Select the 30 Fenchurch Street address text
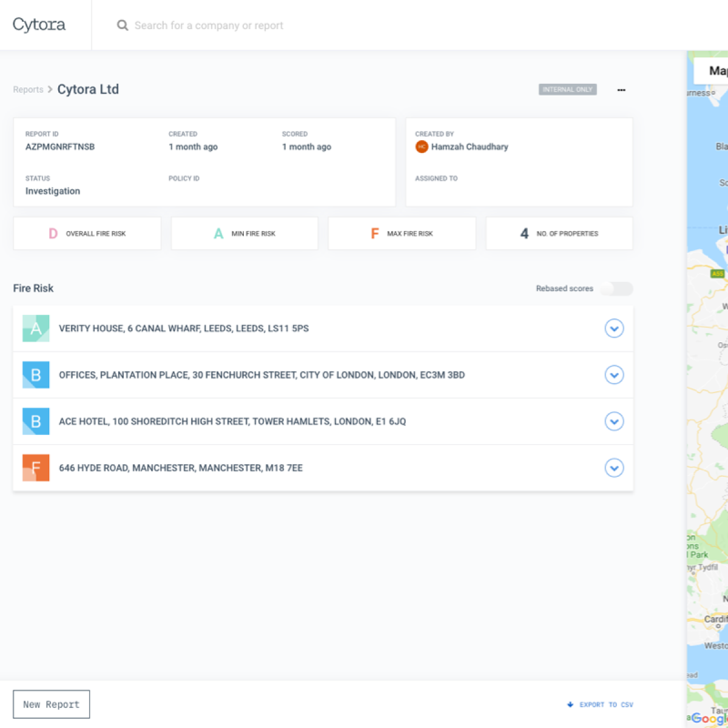 (x=262, y=375)
